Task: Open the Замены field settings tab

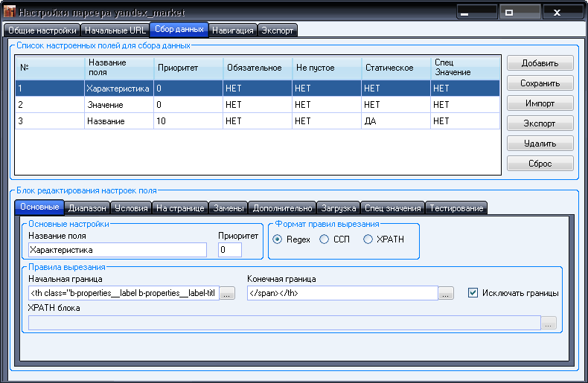Action: click(x=228, y=208)
